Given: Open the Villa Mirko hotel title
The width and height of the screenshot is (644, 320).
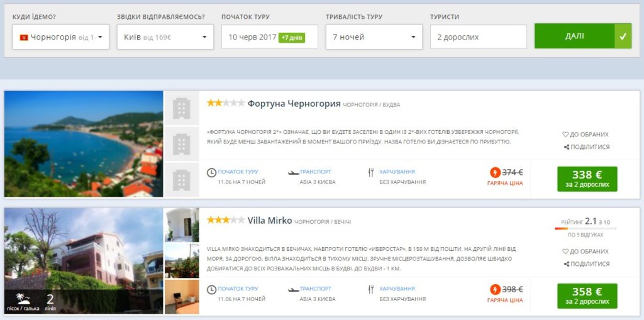Looking at the screenshot, I should pos(269,221).
